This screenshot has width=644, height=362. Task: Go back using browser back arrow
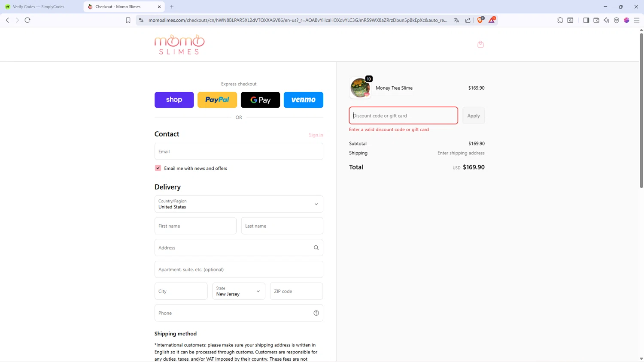(7, 20)
